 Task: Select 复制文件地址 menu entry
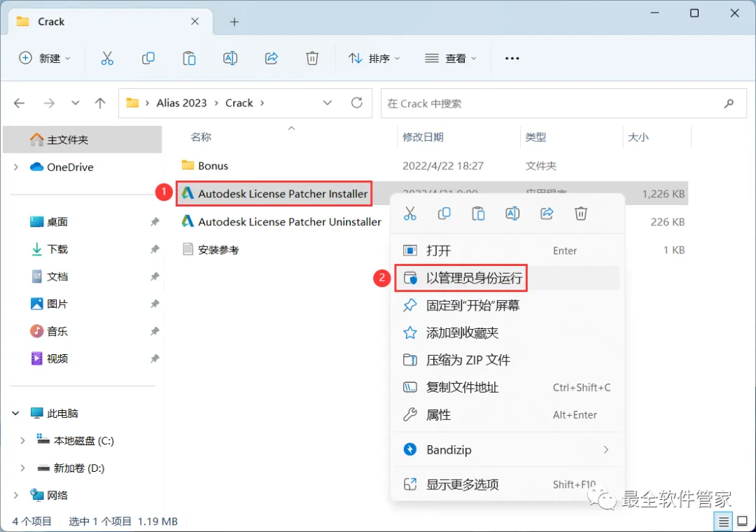point(507,387)
